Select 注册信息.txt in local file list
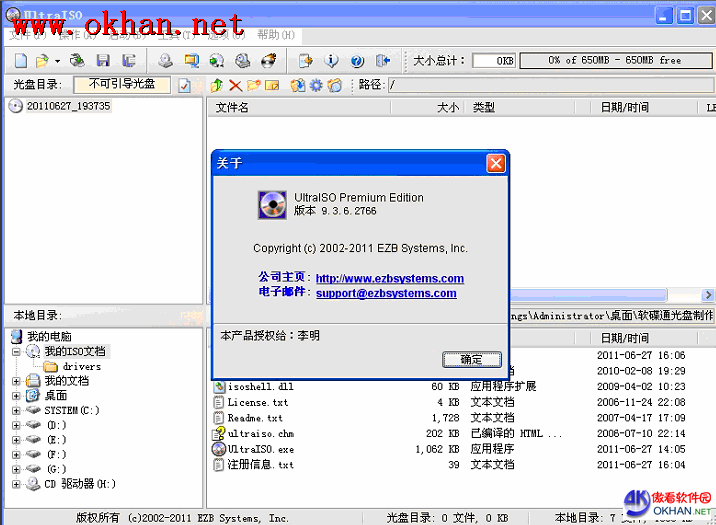The height and width of the screenshot is (525, 716). (261, 465)
